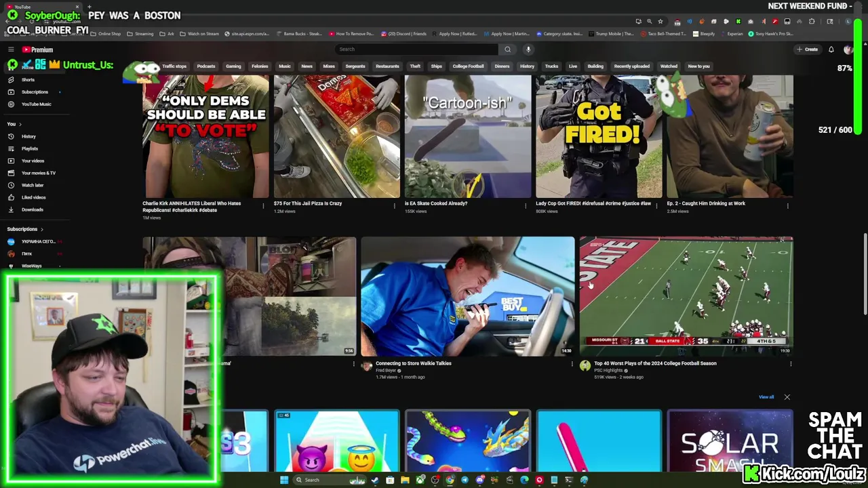
Task: Select the College Football filter chip
Action: click(468, 66)
